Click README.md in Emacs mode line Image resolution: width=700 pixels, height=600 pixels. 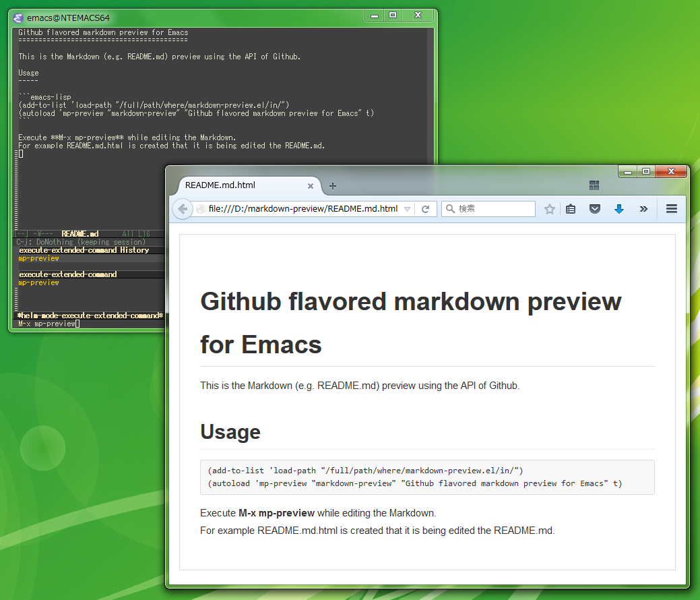(x=80, y=234)
